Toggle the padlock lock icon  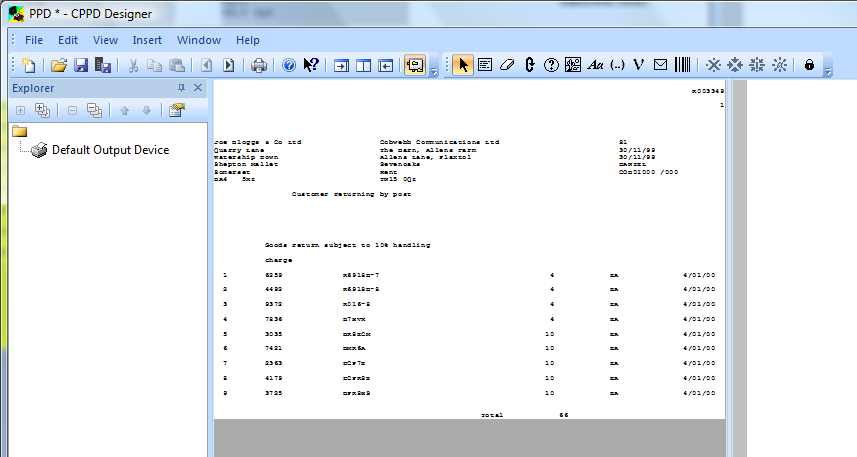click(809, 65)
